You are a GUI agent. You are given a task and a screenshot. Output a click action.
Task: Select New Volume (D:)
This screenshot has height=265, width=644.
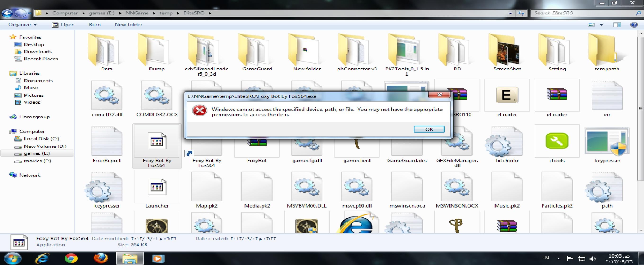(x=45, y=146)
